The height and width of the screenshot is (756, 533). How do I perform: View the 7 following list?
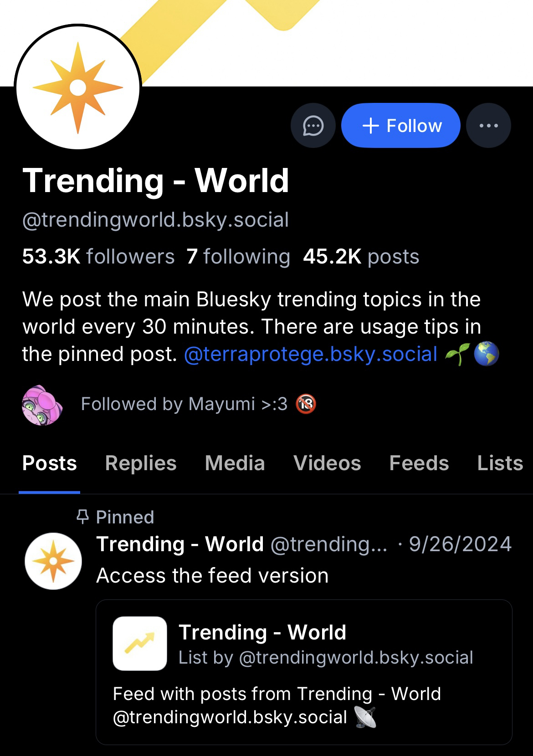(x=238, y=257)
